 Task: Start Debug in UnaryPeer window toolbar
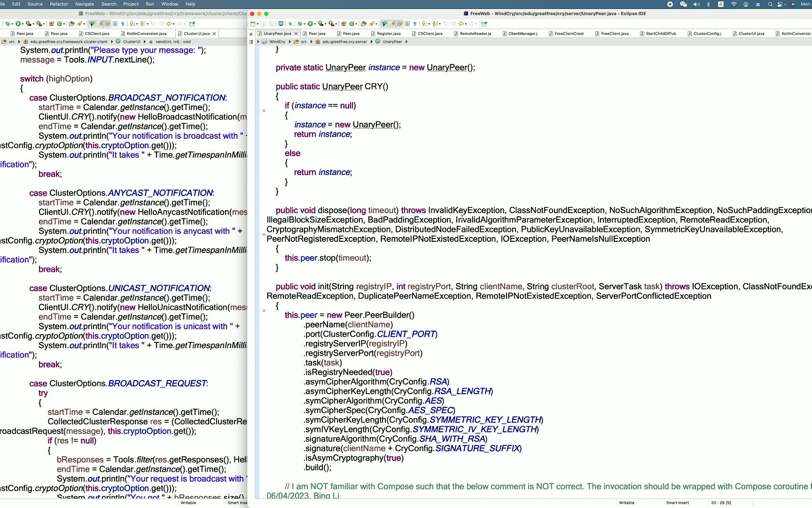pos(300,24)
